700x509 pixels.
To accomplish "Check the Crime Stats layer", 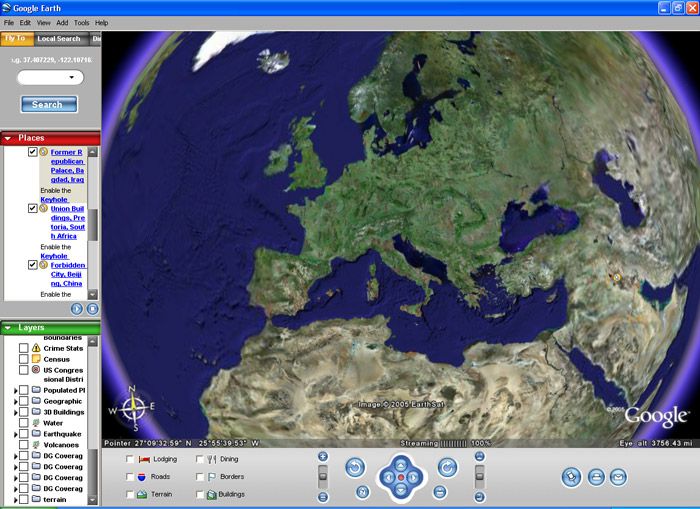I will (24, 348).
